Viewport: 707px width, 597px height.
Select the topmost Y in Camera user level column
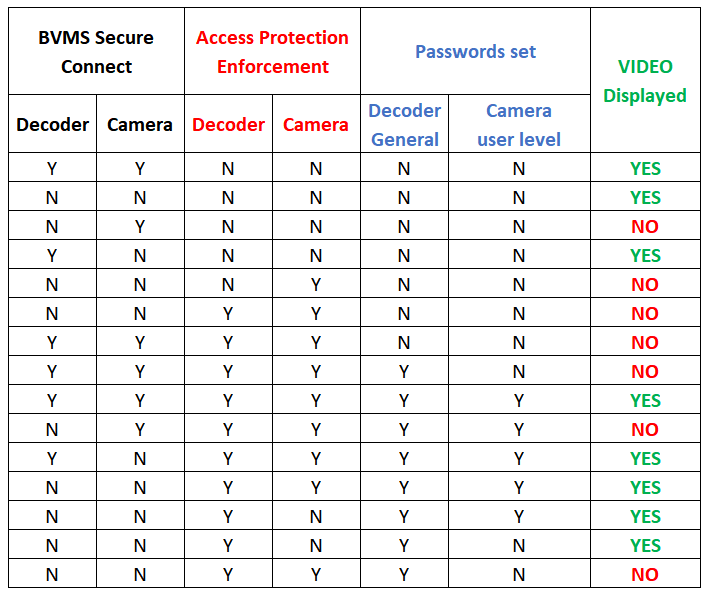pos(519,401)
